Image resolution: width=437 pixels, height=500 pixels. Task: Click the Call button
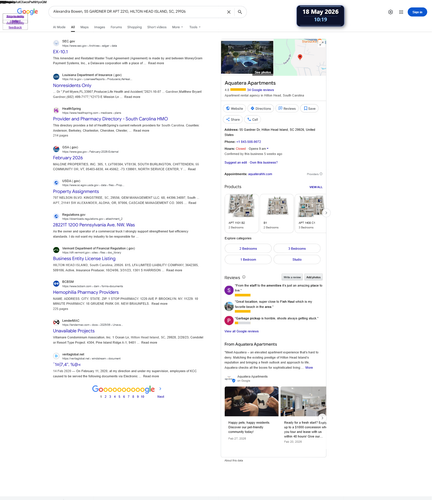click(x=253, y=119)
